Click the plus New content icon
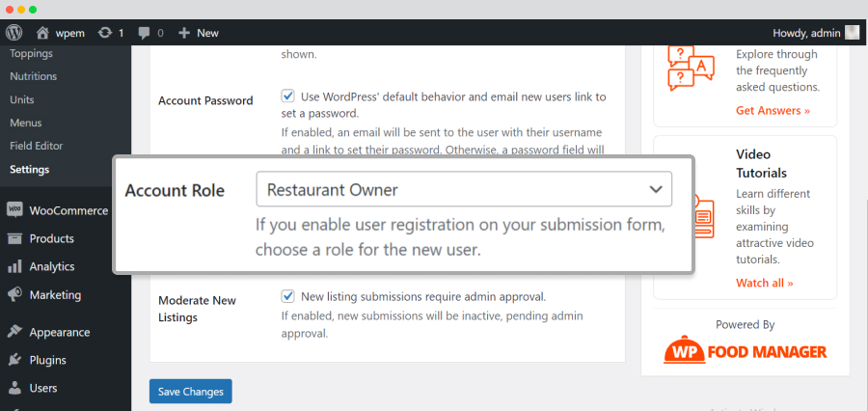 point(184,33)
